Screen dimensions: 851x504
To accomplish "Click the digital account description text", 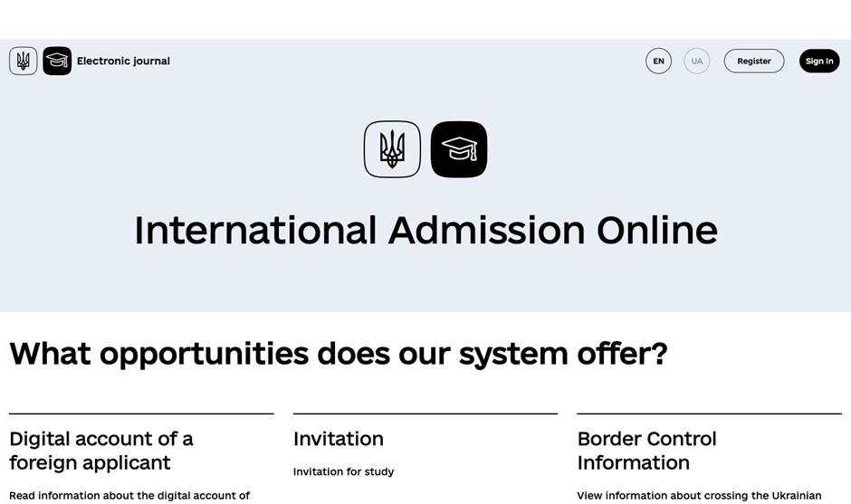I will (129, 495).
